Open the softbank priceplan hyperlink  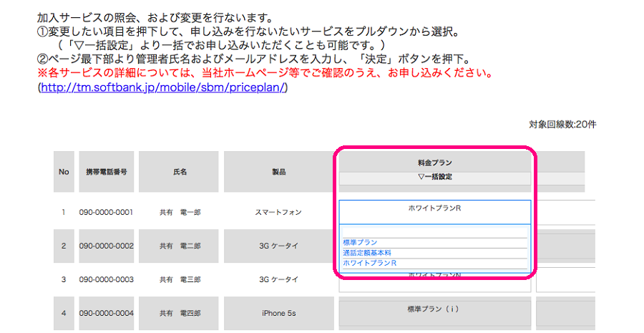(162, 87)
